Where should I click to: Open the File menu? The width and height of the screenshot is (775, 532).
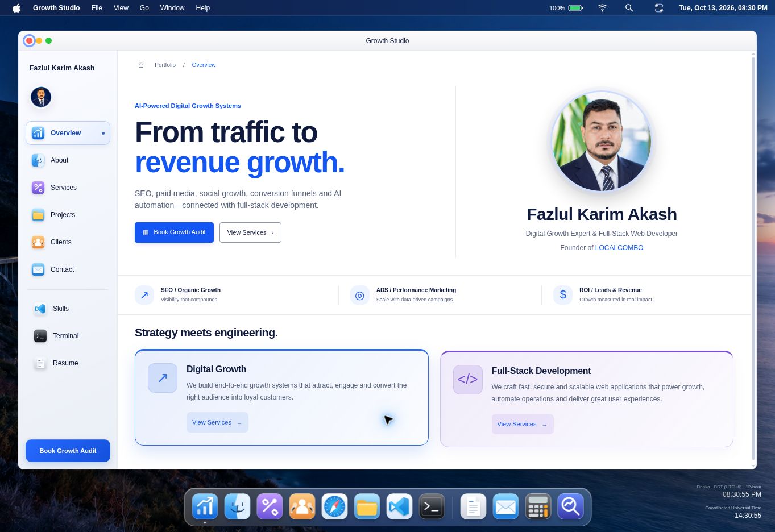coord(97,8)
